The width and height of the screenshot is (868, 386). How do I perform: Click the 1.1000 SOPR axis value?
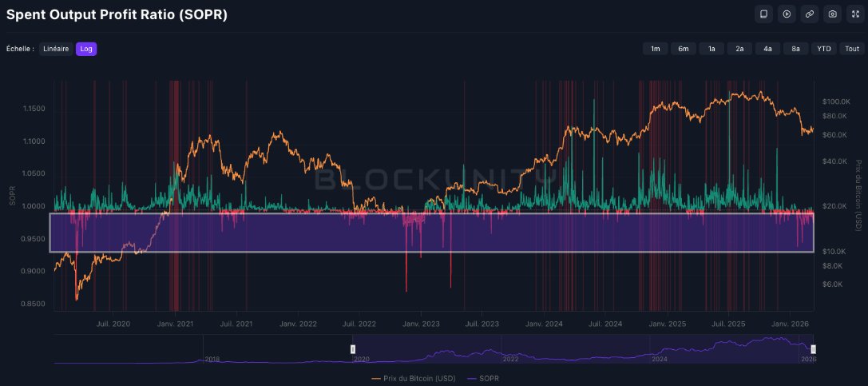35,141
